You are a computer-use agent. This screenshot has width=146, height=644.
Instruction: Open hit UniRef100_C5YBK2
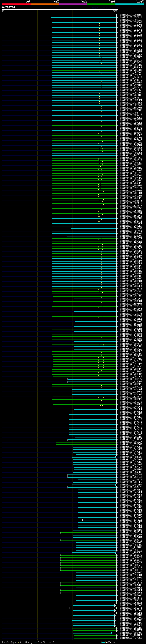[131, 588]
